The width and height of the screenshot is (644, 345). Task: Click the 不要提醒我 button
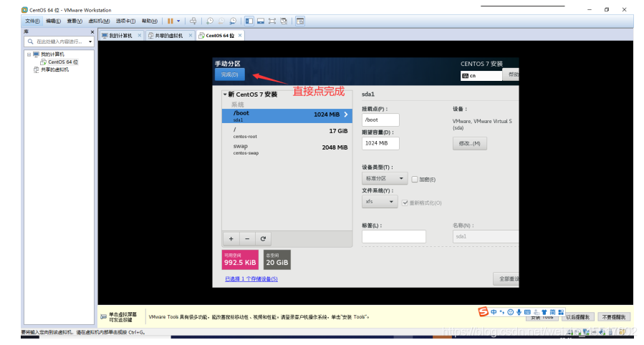click(x=614, y=317)
